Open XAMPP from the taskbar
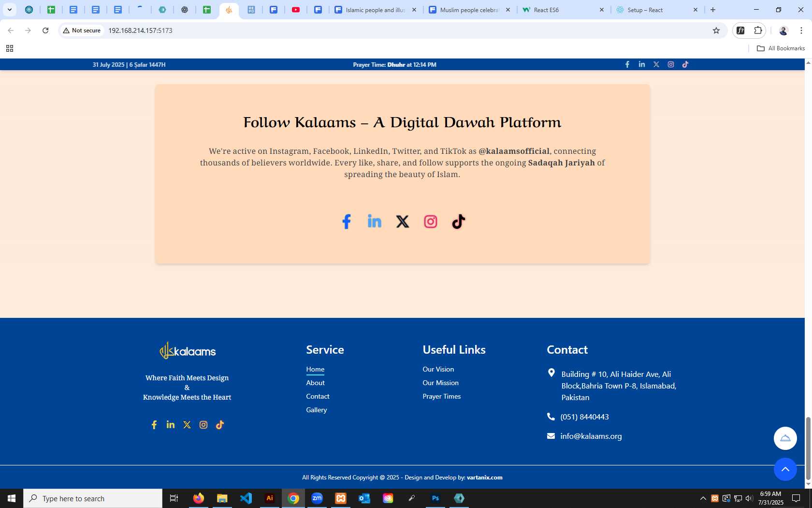 [341, 498]
